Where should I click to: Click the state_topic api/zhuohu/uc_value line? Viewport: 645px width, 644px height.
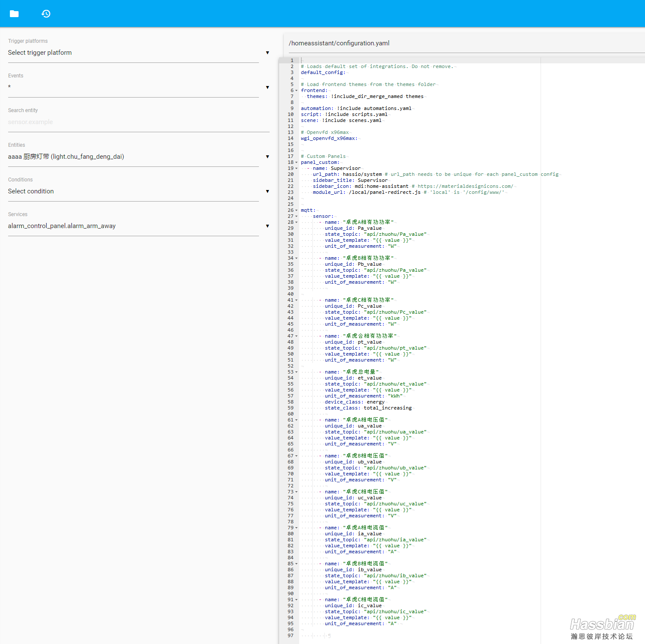point(376,504)
